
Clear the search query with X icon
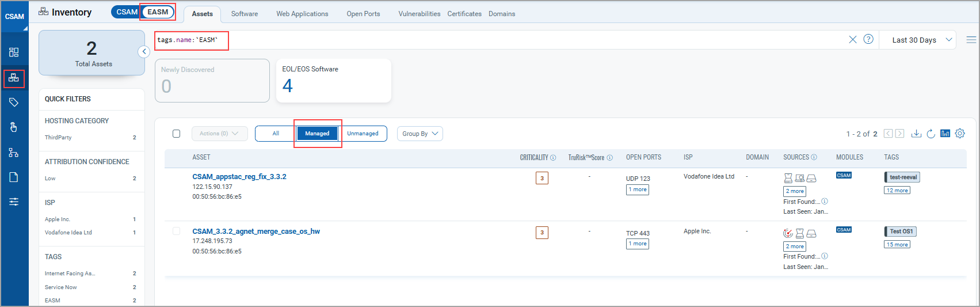[853, 40]
